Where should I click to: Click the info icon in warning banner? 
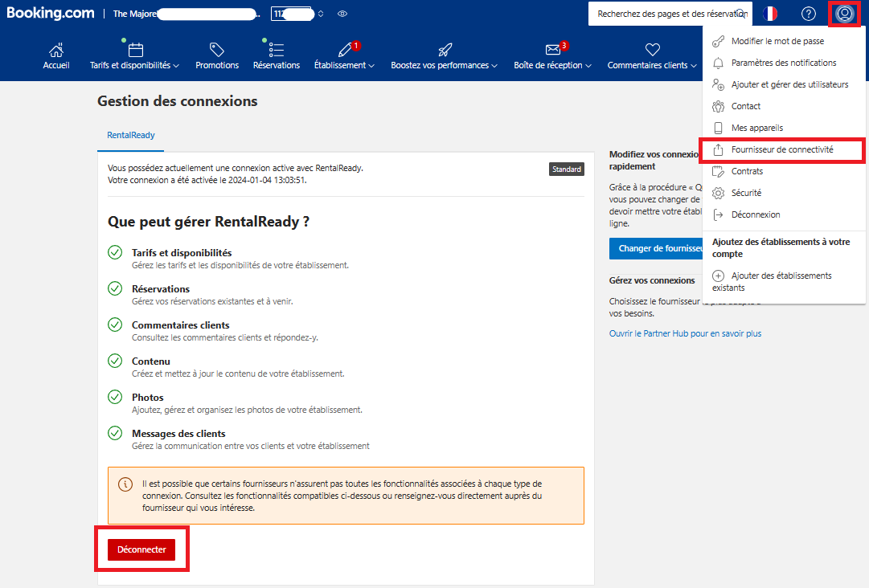pyautogui.click(x=125, y=484)
